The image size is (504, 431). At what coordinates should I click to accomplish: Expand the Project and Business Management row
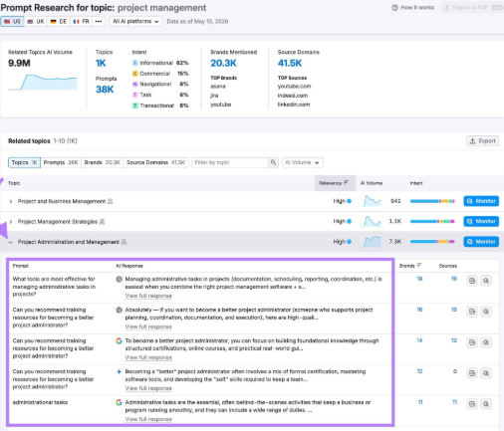[x=11, y=201]
